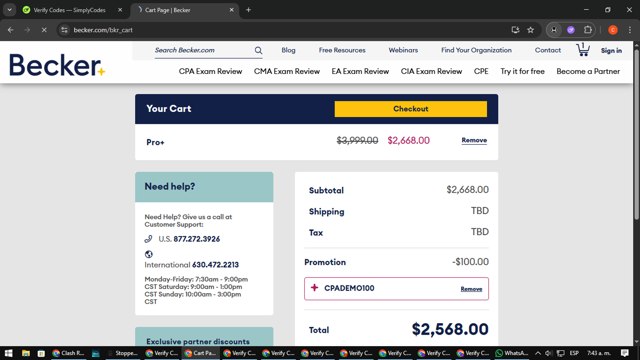Click the Stoppe... taskbar item
Screen dimensions: 640x360
coord(122,353)
